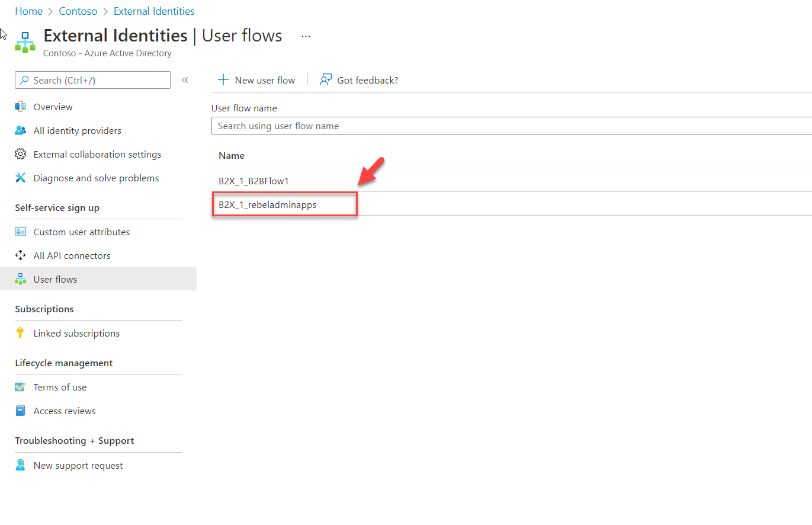The width and height of the screenshot is (812, 525).
Task: Focus the Search using user flow name field
Action: [x=512, y=126]
